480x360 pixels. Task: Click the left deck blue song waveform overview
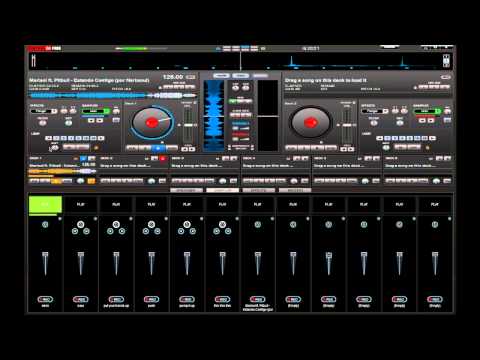(x=113, y=96)
